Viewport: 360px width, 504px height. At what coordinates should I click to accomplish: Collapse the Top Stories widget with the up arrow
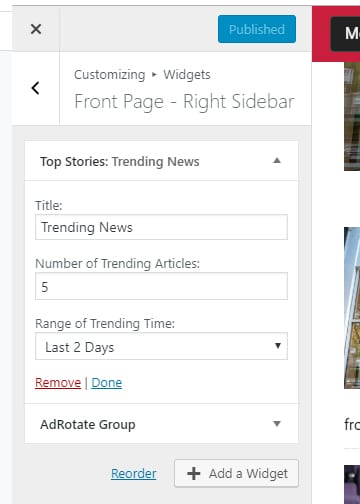[x=277, y=161]
